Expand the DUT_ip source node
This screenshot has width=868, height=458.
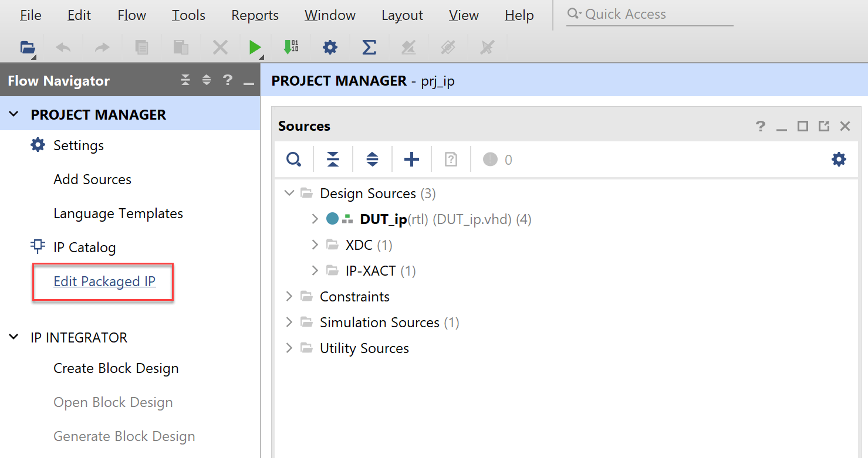315,219
